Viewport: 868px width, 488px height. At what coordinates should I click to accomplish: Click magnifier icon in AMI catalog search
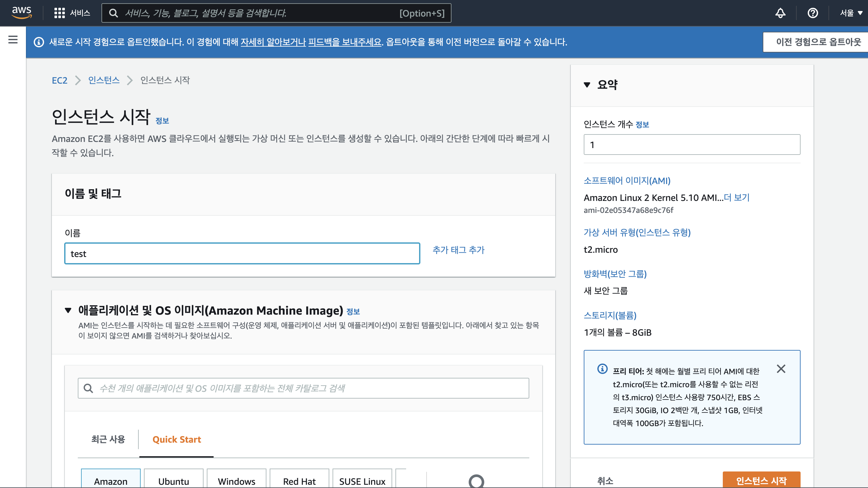coord(88,388)
